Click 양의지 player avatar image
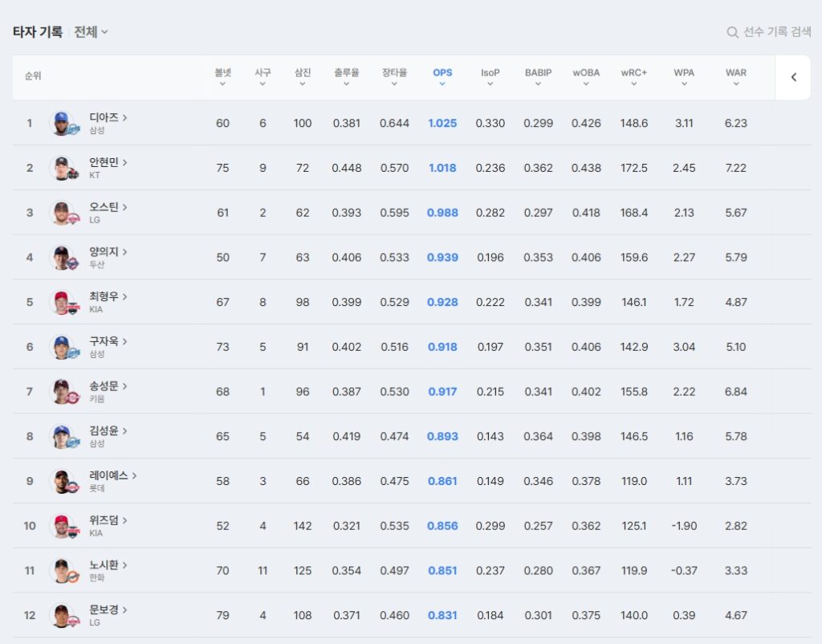The image size is (822, 644). click(x=63, y=258)
